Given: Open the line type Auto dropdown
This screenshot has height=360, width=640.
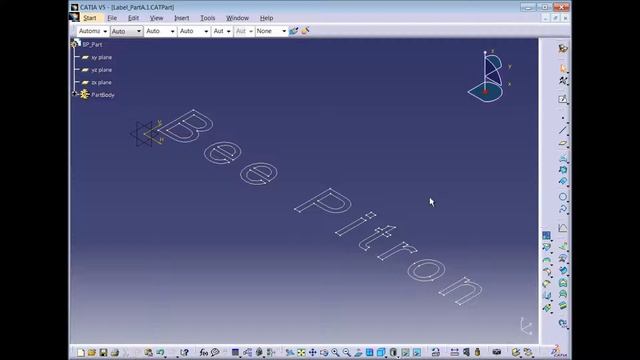Looking at the screenshot, I should [194, 31].
